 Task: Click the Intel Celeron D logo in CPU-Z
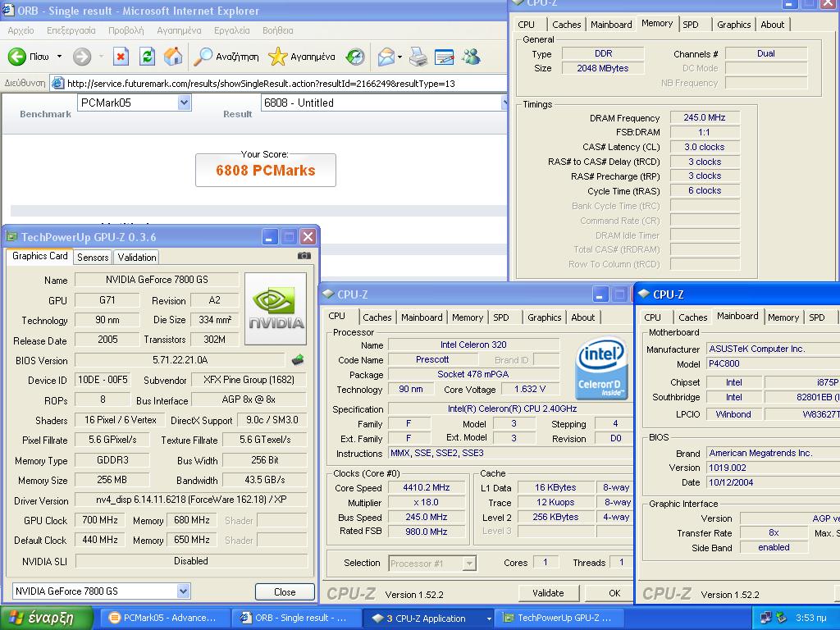tap(601, 368)
